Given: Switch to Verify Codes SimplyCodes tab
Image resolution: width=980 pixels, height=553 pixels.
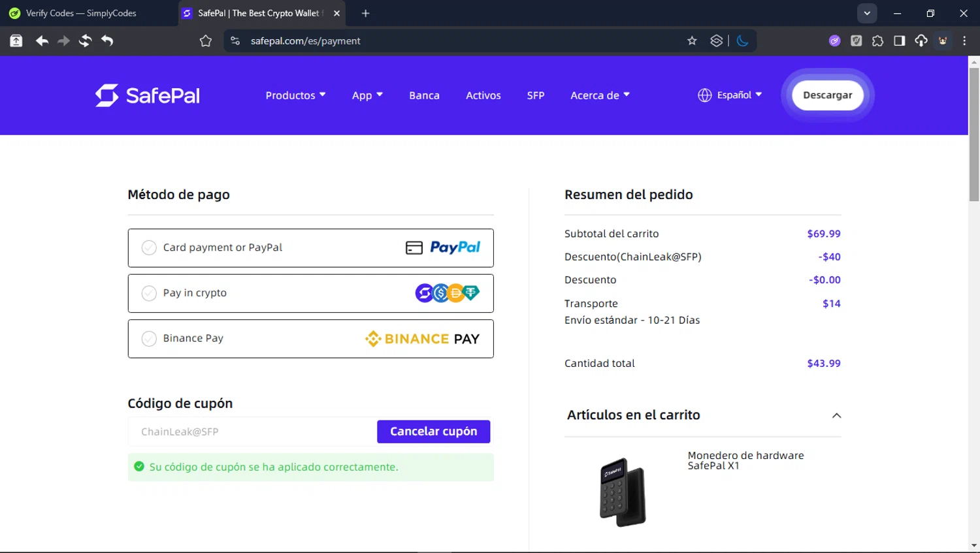Looking at the screenshot, I should [x=88, y=13].
